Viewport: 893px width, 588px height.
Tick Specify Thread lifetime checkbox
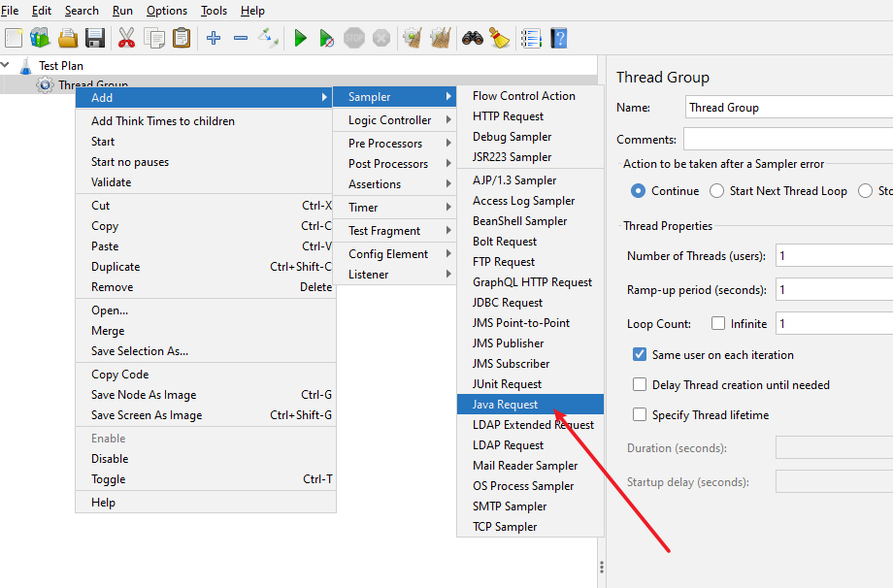640,415
